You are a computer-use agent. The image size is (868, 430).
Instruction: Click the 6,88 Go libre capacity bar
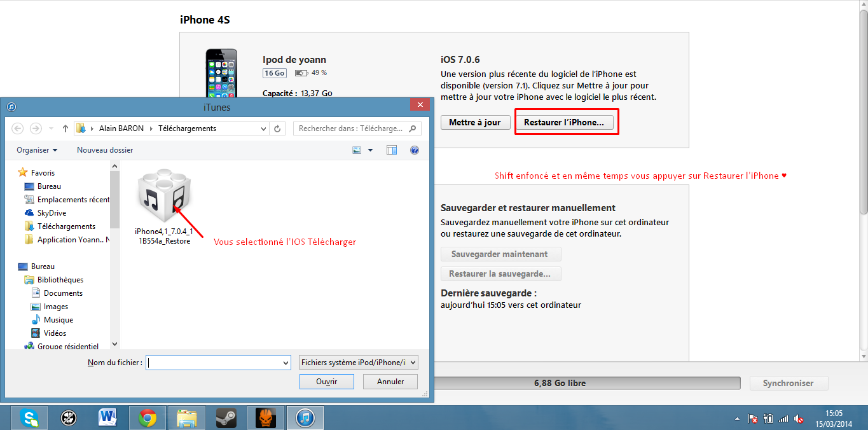point(560,383)
